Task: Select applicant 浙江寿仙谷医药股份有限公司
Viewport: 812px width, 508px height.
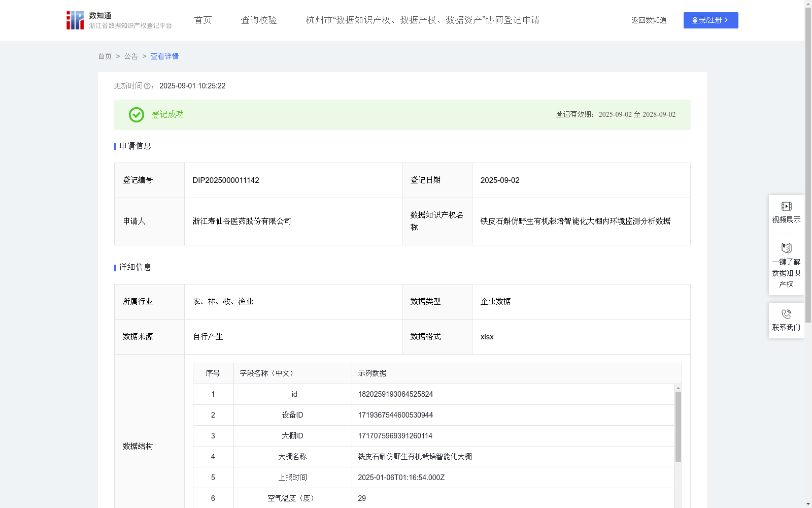Action: 242,221
